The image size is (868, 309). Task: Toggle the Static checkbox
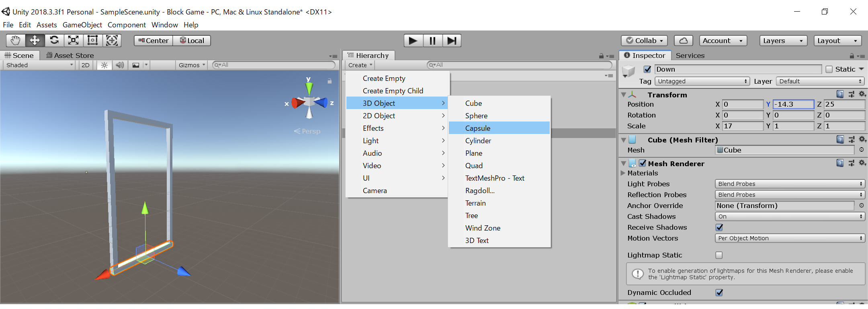click(829, 70)
